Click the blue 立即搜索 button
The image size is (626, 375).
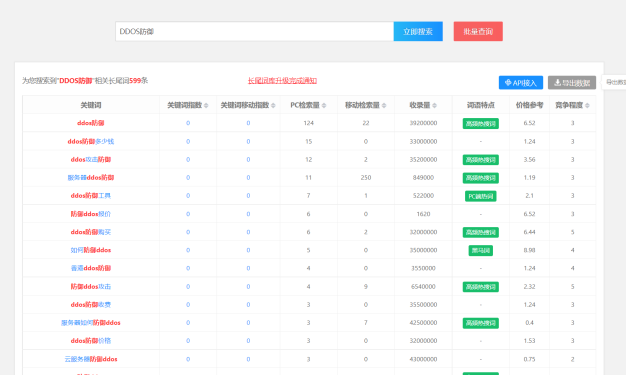click(x=418, y=32)
